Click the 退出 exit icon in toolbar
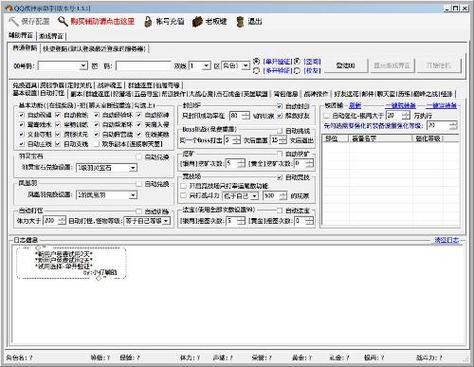Screen dimensions: 474x367 click(x=240, y=22)
